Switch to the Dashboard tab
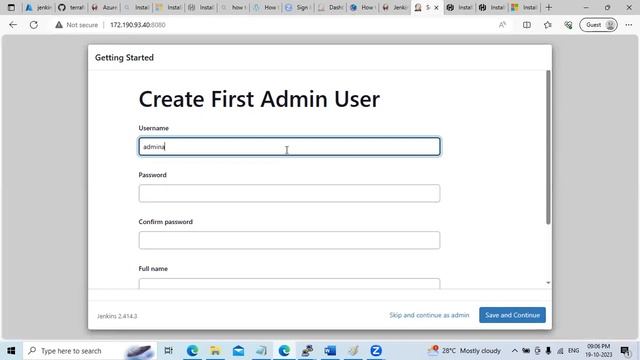Viewport: 640px width, 360px height. pyautogui.click(x=330, y=7)
